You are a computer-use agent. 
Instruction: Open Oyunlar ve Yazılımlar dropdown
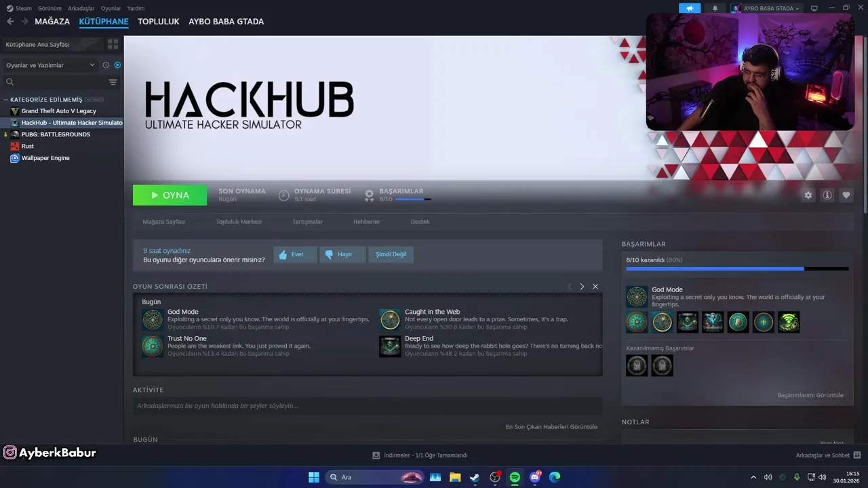click(50, 65)
